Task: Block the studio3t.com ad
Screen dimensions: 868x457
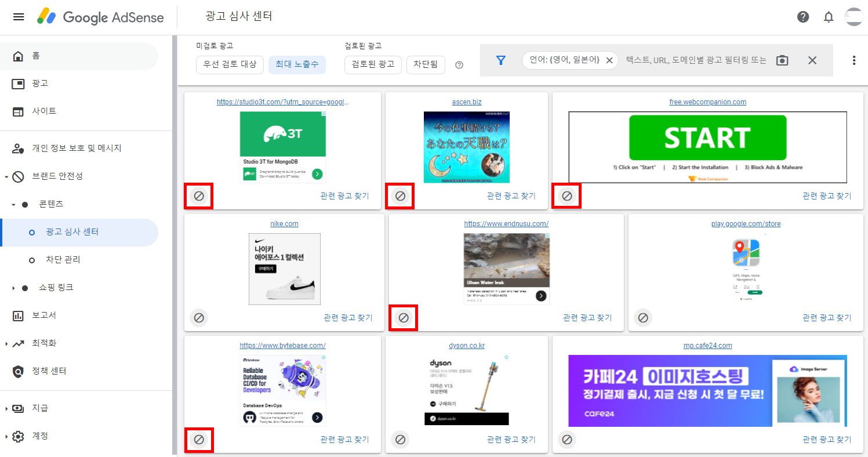Action: 199,196
